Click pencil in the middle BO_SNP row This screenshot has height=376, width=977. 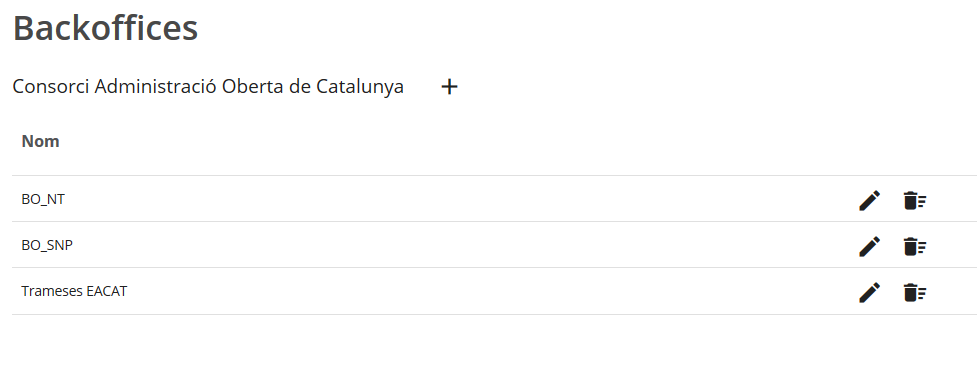click(870, 247)
